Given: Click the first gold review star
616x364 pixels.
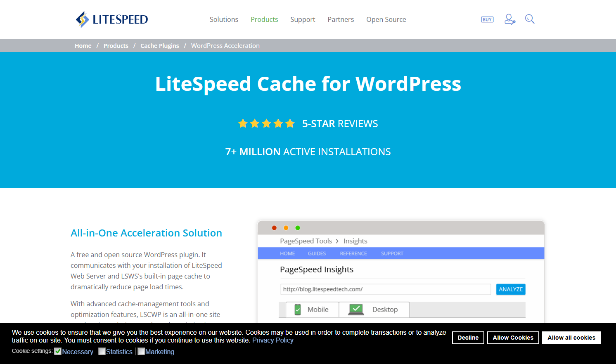Looking at the screenshot, I should coord(243,123).
